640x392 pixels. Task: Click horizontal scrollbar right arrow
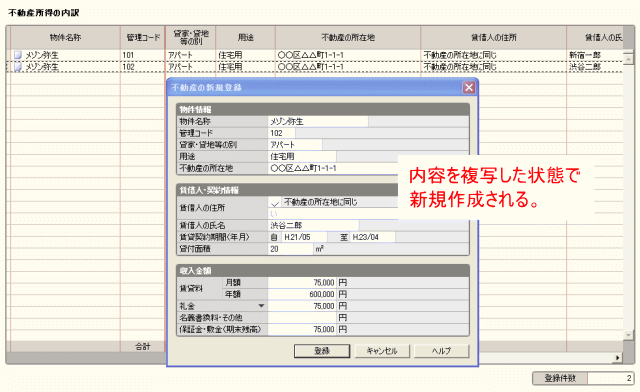tap(618, 358)
